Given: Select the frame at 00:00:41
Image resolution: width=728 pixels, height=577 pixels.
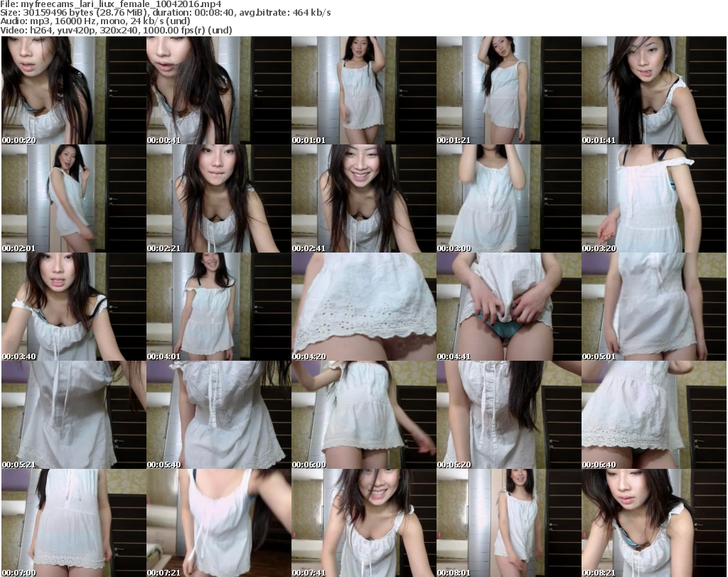Looking at the screenshot, I should click(218, 90).
